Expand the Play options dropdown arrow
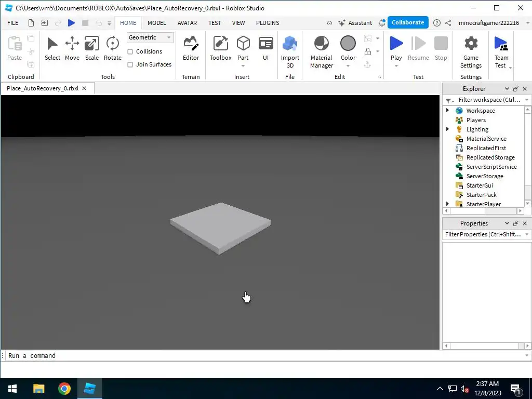 tap(396, 66)
